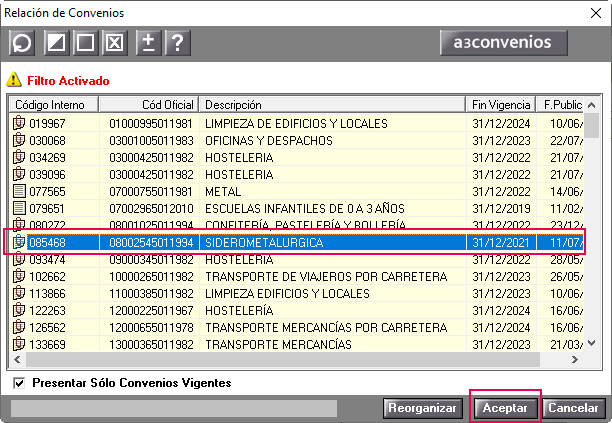Sort by the Fin Vigencia column header
This screenshot has height=423, width=612.
click(x=501, y=105)
